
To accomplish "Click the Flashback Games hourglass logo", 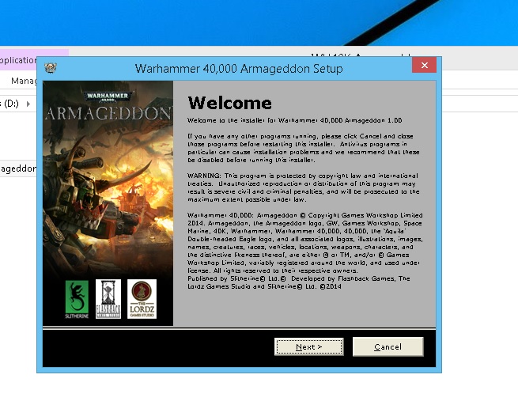I will pyautogui.click(x=108, y=299).
